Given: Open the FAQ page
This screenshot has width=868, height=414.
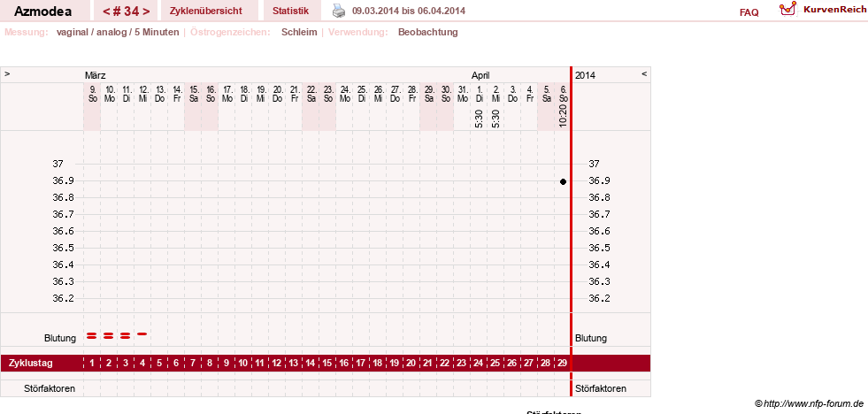Looking at the screenshot, I should [x=749, y=12].
